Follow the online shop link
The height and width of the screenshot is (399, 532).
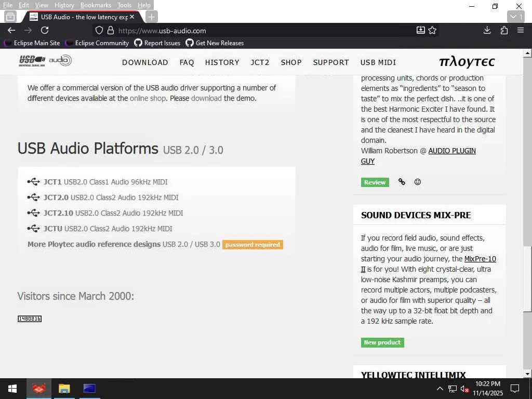pos(148,98)
